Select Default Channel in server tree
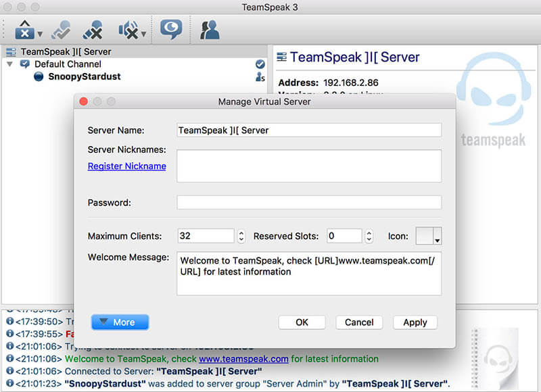The height and width of the screenshot is (392, 541). [68, 64]
